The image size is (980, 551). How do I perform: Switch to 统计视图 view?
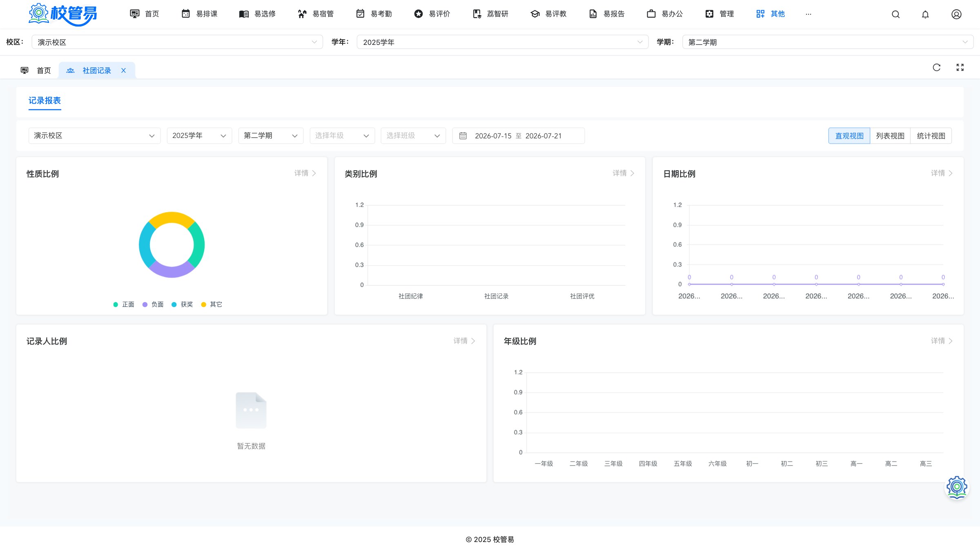[x=931, y=136]
